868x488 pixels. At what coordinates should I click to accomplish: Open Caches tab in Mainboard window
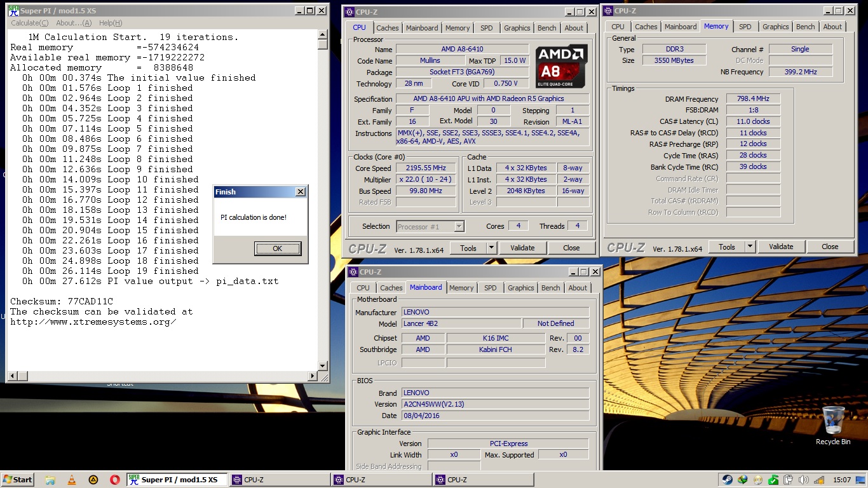point(391,288)
